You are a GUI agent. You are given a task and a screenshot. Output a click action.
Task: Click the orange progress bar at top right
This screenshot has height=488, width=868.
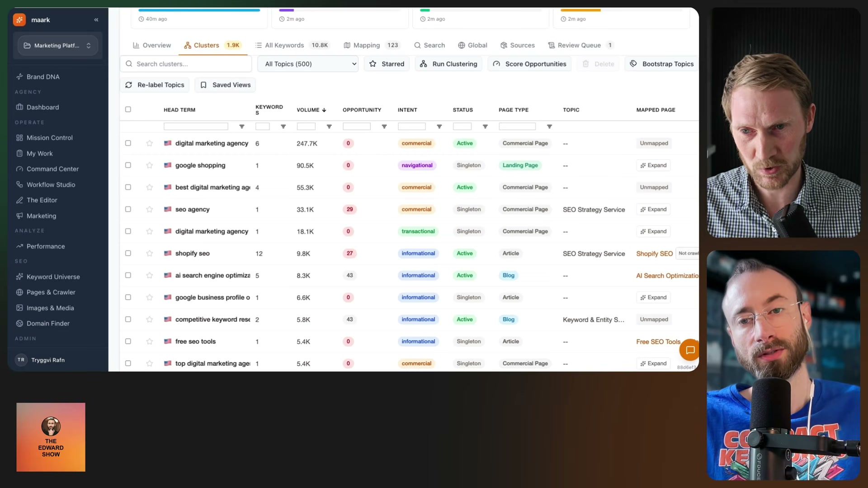click(x=580, y=10)
